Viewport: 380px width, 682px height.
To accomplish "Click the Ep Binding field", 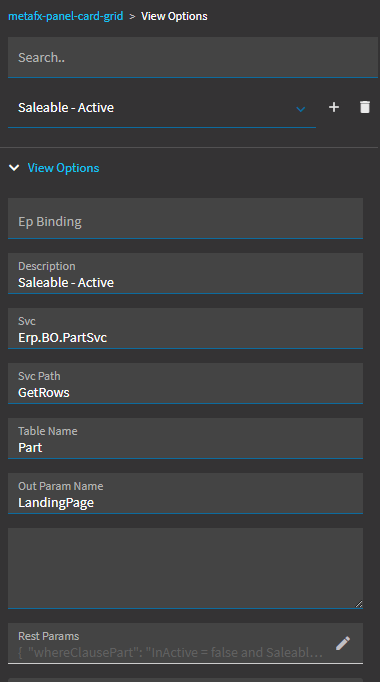I will tap(185, 218).
